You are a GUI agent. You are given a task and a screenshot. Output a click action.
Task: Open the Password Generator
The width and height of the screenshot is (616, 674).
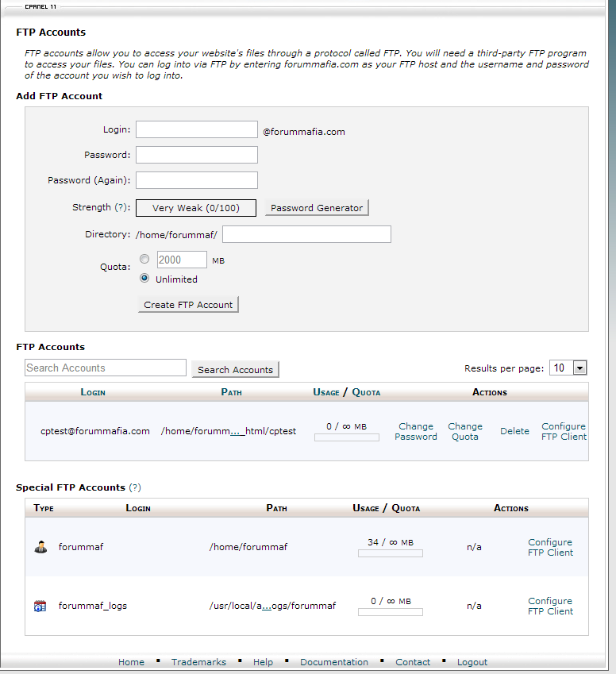[x=317, y=208]
